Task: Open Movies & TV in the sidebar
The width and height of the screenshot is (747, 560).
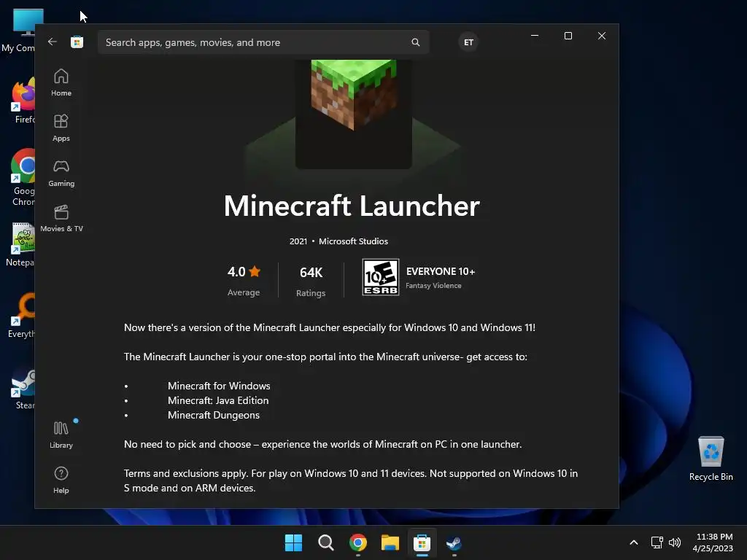Action: [x=61, y=218]
